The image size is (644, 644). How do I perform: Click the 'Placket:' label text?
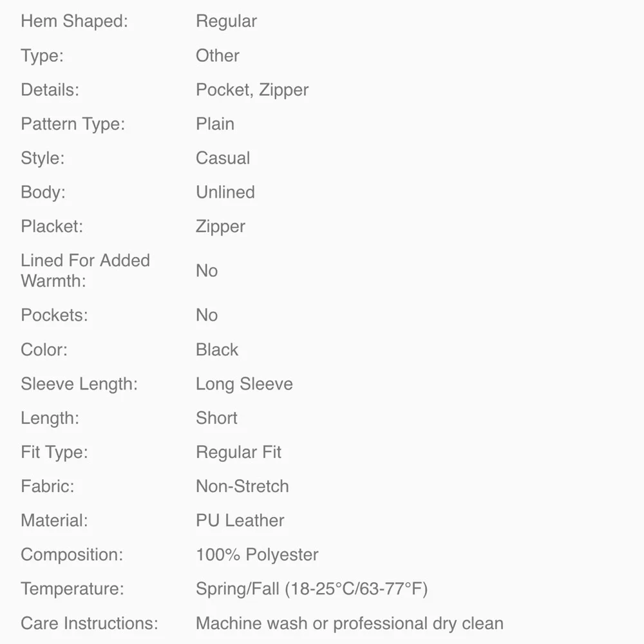point(52,227)
